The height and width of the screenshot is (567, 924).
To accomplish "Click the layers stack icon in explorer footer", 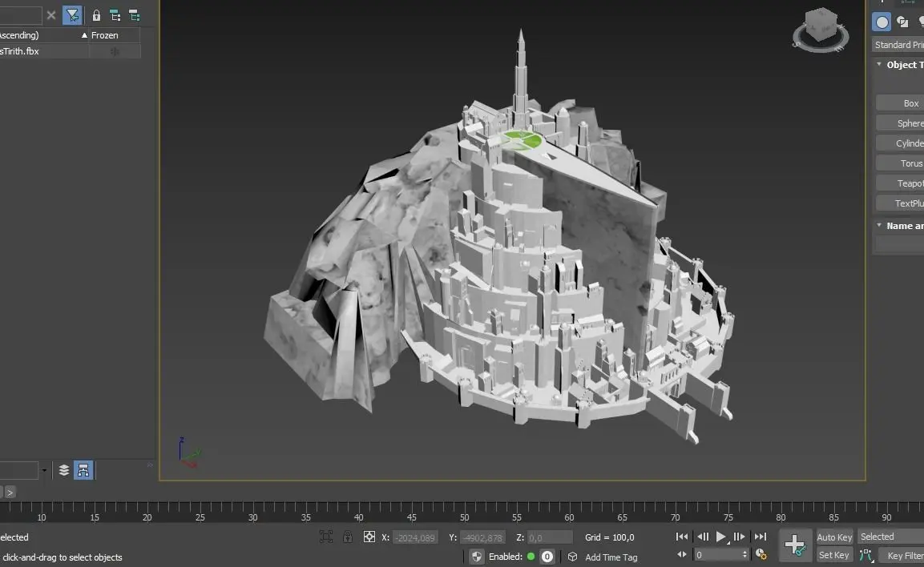I will click(x=63, y=470).
